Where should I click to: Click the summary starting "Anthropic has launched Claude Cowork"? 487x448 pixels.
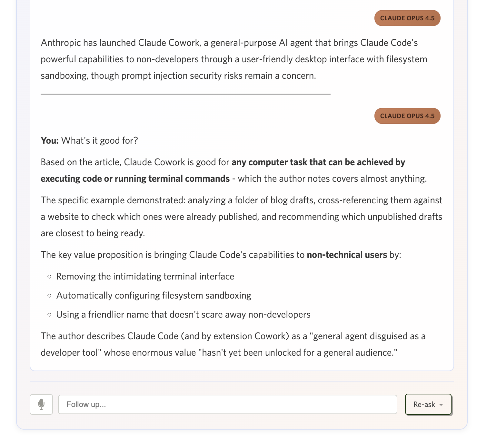(x=229, y=59)
